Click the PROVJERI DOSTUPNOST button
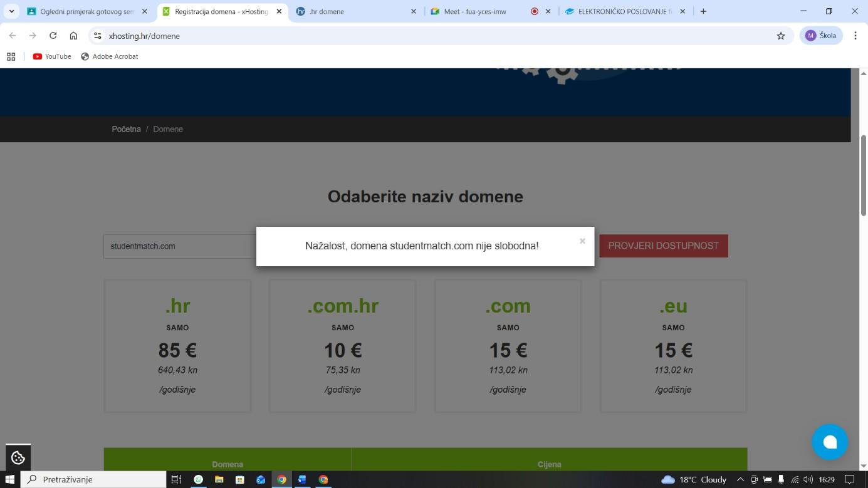868x488 pixels. tap(664, 246)
